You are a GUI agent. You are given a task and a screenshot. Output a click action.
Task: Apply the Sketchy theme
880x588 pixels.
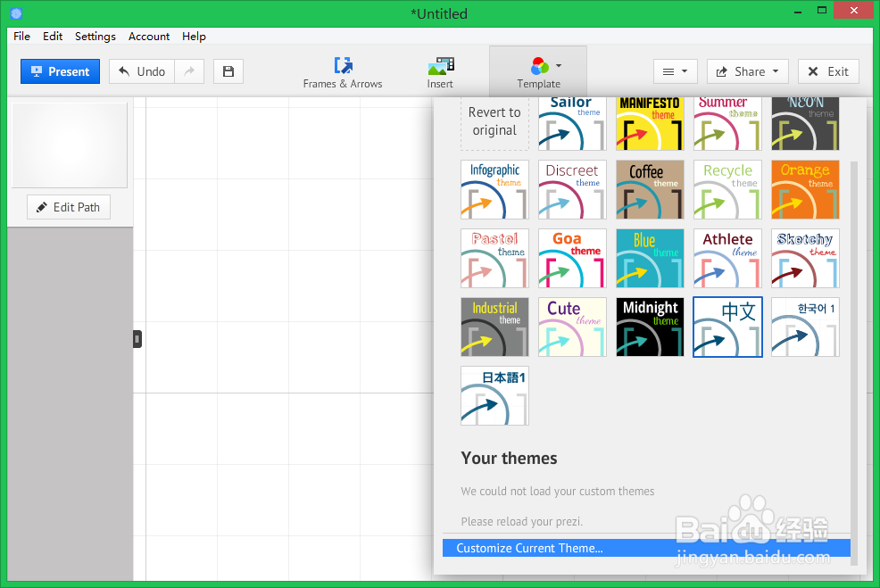(805, 258)
